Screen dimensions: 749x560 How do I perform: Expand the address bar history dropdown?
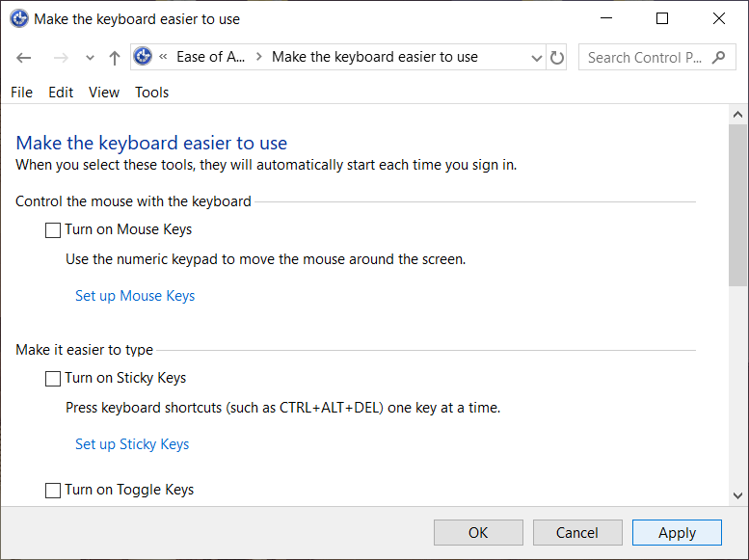pos(537,58)
